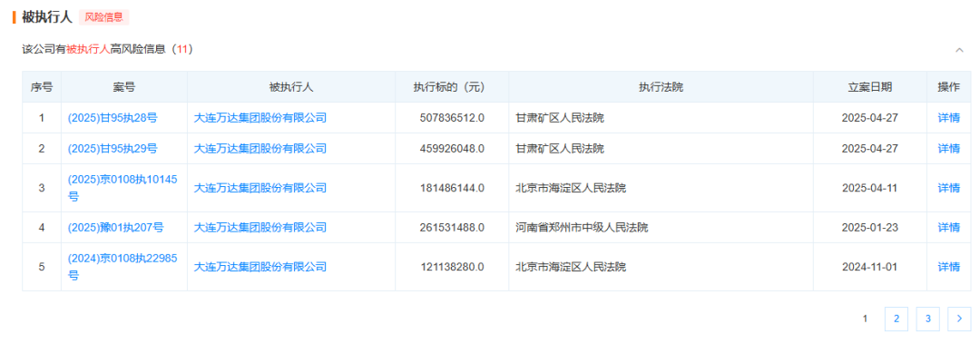
Task: Click amount 121138280.0
Action: click(x=453, y=267)
